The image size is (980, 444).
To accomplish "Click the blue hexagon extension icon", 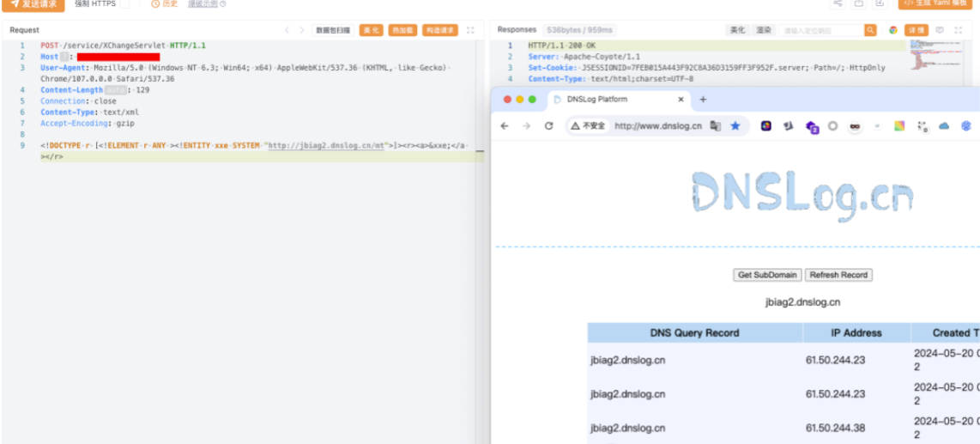I will click(x=966, y=125).
